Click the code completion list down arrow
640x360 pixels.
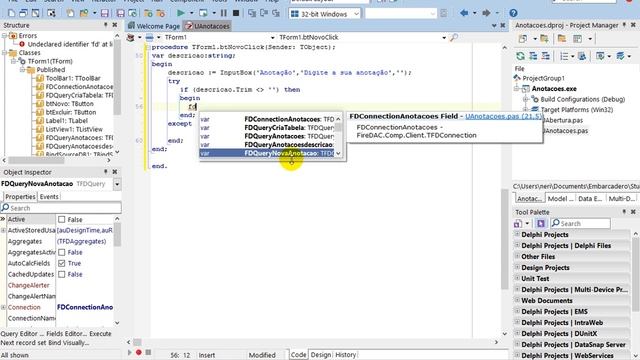pyautogui.click(x=338, y=153)
